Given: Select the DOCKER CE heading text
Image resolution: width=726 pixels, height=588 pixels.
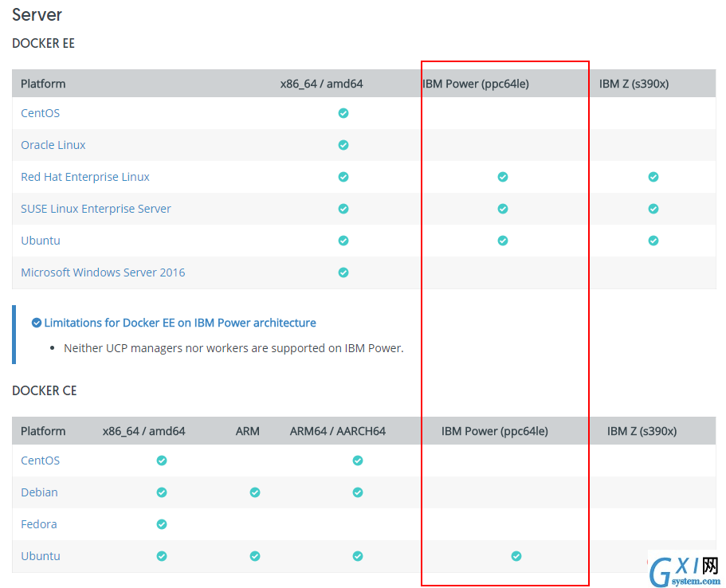Looking at the screenshot, I should [x=44, y=390].
